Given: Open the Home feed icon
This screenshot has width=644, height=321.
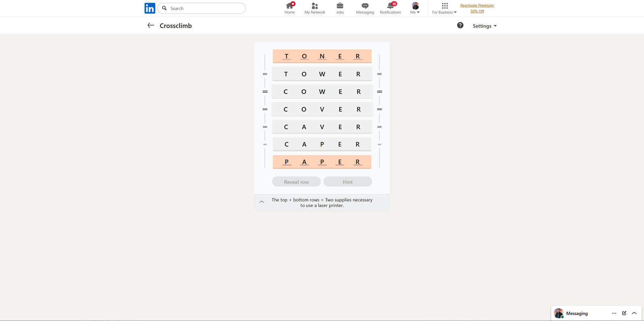Looking at the screenshot, I should 289,6.
